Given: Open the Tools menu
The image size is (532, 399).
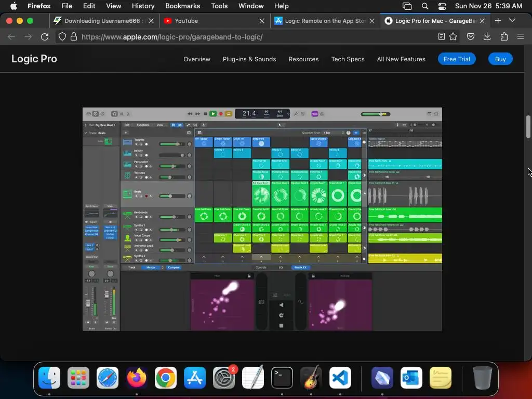Looking at the screenshot, I should point(219,6).
